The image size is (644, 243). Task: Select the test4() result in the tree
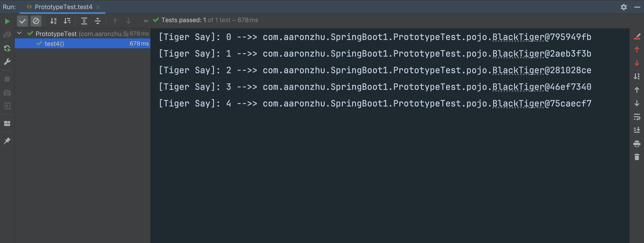[x=54, y=44]
